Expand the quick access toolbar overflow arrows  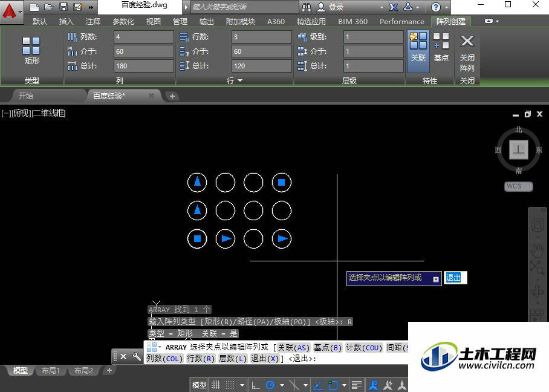pos(91,7)
